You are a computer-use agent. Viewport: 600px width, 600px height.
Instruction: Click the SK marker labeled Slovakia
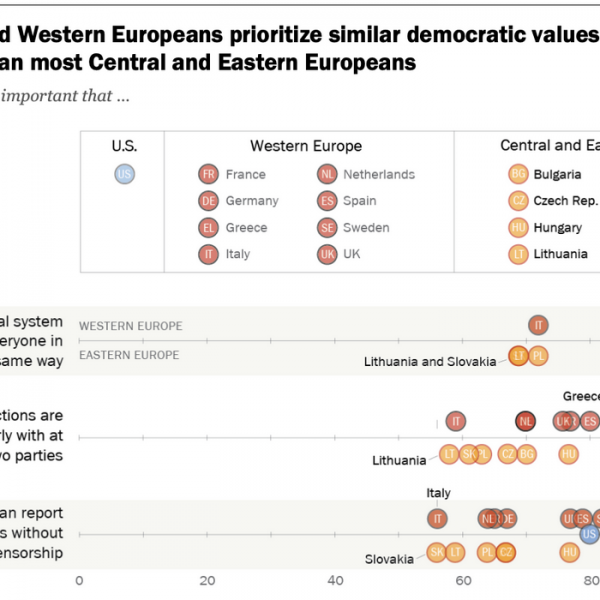coord(437,551)
